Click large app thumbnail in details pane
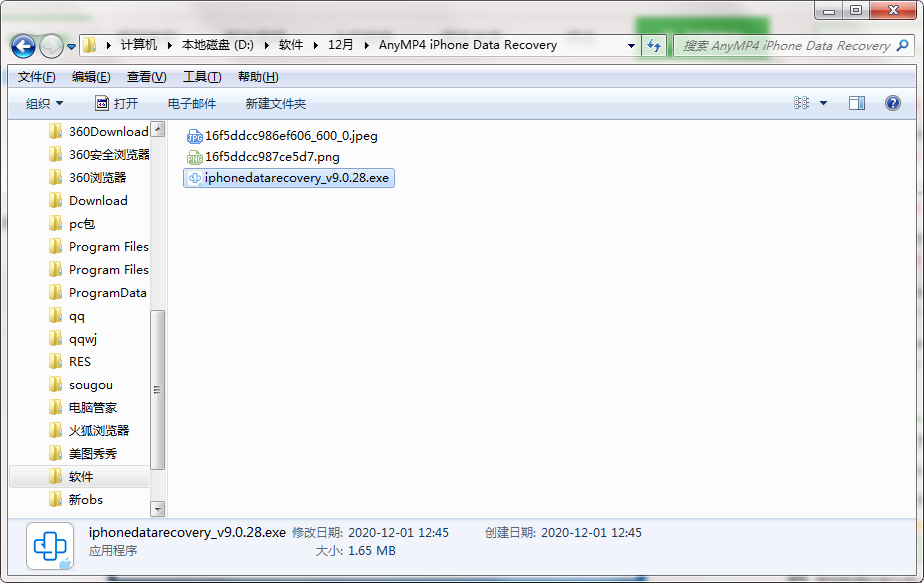The image size is (924, 583). [50, 546]
